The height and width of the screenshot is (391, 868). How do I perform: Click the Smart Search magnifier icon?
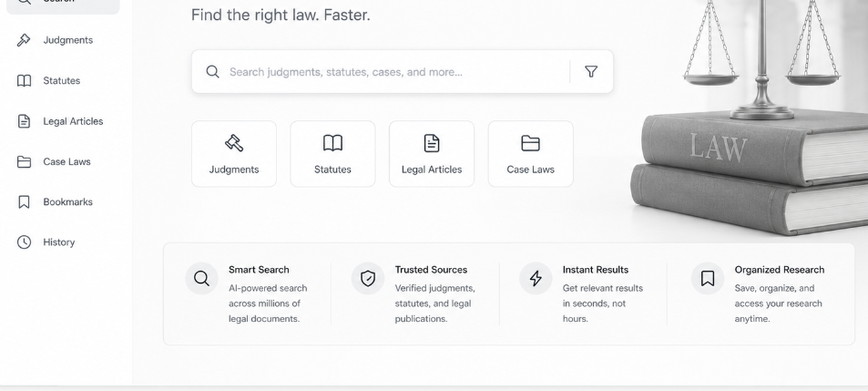pyautogui.click(x=201, y=278)
